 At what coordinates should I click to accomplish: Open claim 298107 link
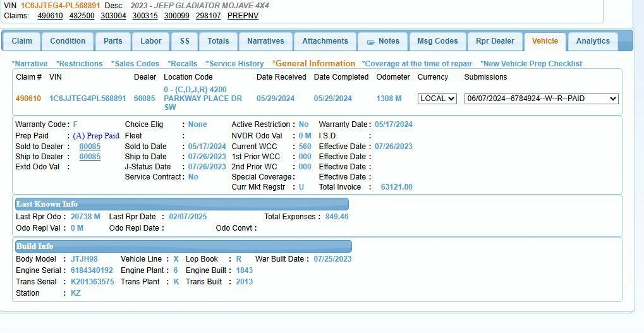pyautogui.click(x=208, y=16)
